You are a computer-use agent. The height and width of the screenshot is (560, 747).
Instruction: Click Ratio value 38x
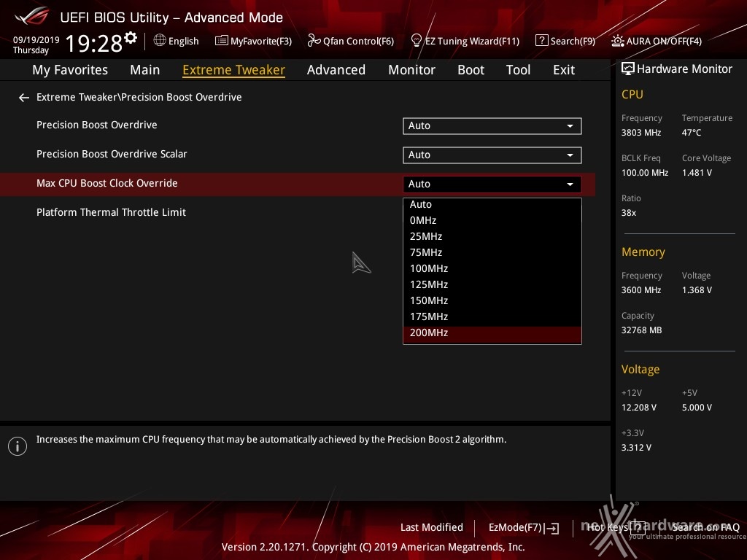click(x=628, y=213)
